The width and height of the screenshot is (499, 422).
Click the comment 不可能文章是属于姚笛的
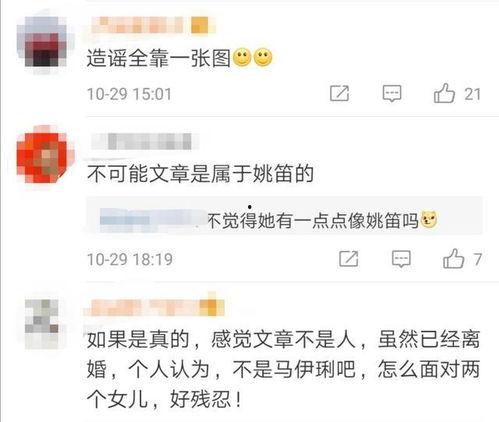coord(200,174)
